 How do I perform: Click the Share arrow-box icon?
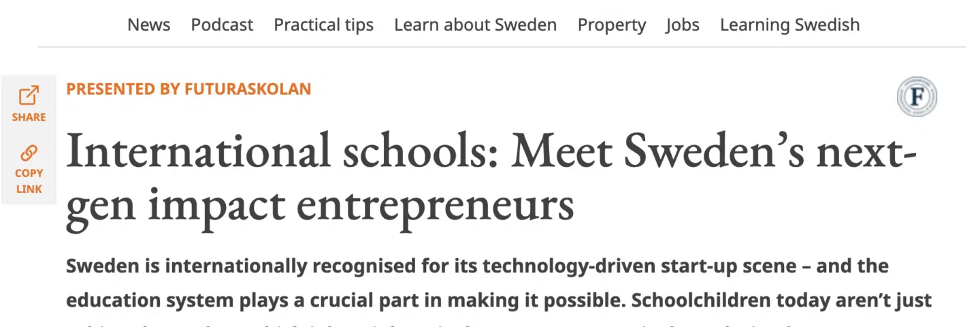click(x=29, y=95)
